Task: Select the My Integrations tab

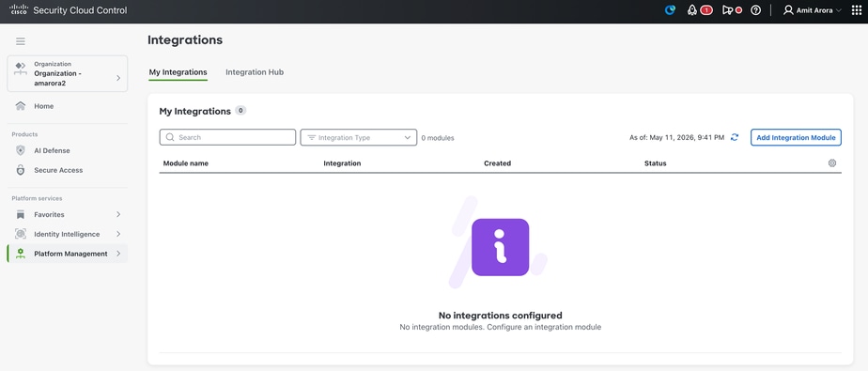Action: pyautogui.click(x=178, y=72)
